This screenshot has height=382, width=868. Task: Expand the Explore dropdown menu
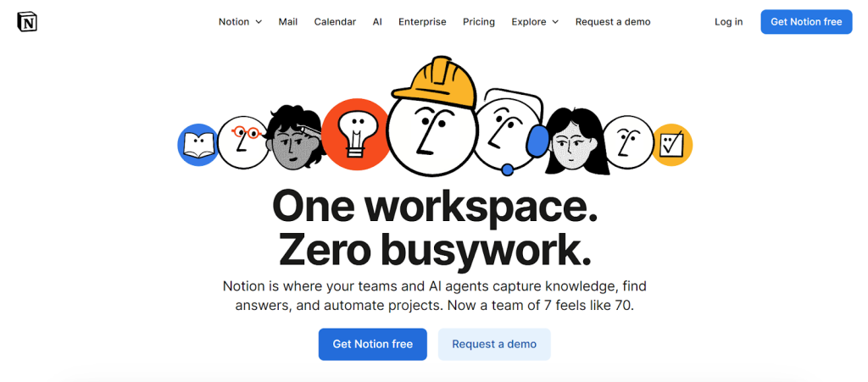[x=534, y=22]
